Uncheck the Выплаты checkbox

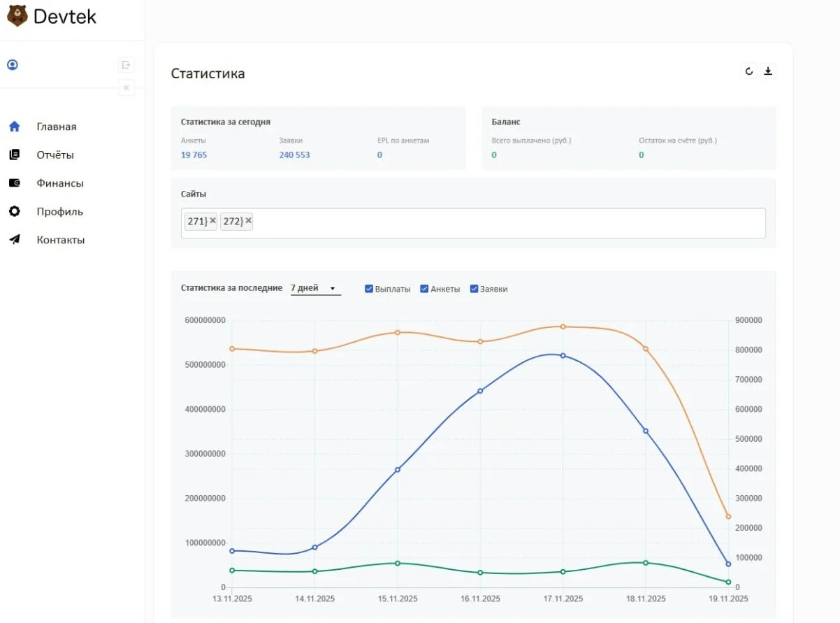click(x=369, y=289)
